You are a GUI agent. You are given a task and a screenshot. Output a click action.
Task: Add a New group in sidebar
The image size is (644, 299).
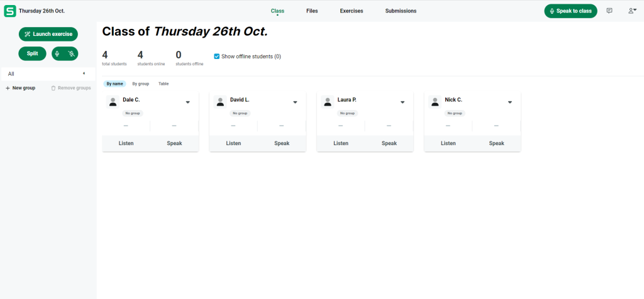click(21, 88)
